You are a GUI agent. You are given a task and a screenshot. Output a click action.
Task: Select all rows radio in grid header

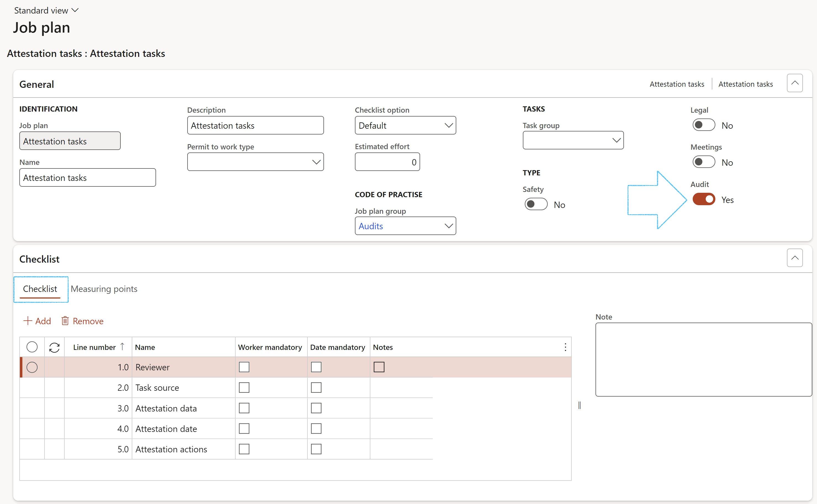pos(32,347)
